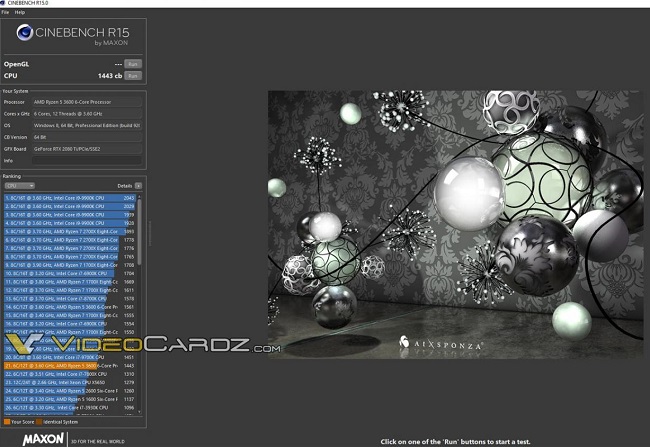Click the Cores x GHz field
Viewport: 650px width, 447px height.
tap(87, 114)
